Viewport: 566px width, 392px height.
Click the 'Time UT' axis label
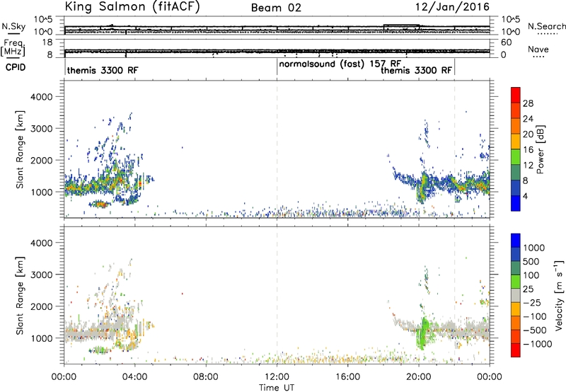pyautogui.click(x=277, y=388)
